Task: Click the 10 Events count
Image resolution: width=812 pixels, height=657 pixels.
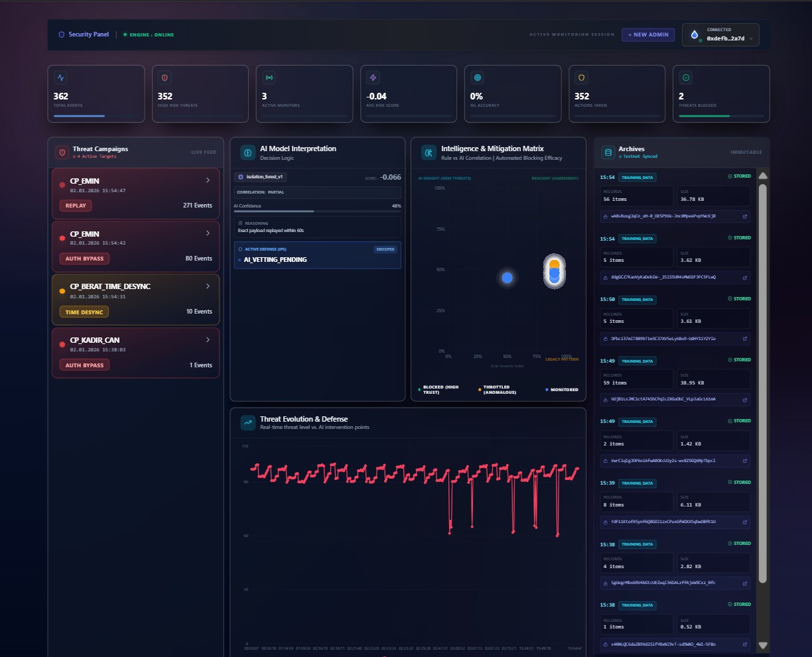Action: [x=199, y=312]
